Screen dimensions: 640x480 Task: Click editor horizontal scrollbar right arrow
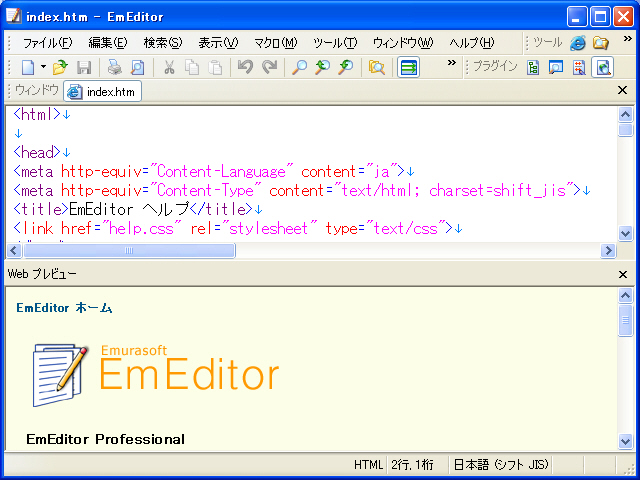pos(608,250)
